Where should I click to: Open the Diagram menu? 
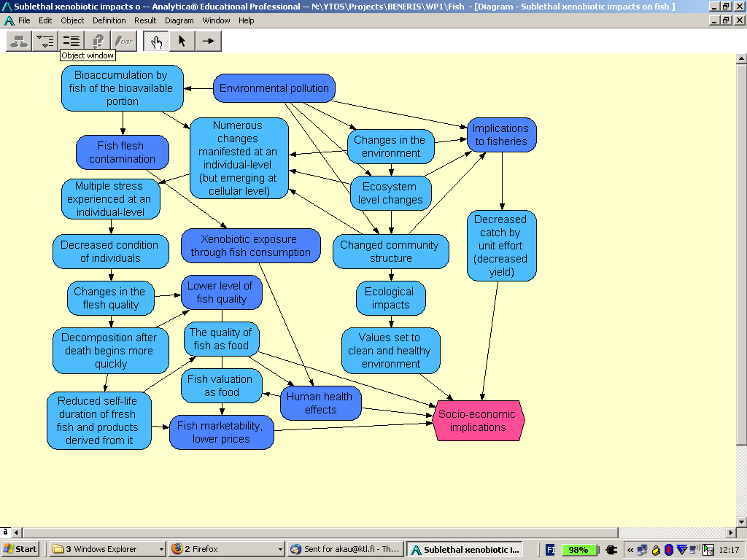point(179,20)
